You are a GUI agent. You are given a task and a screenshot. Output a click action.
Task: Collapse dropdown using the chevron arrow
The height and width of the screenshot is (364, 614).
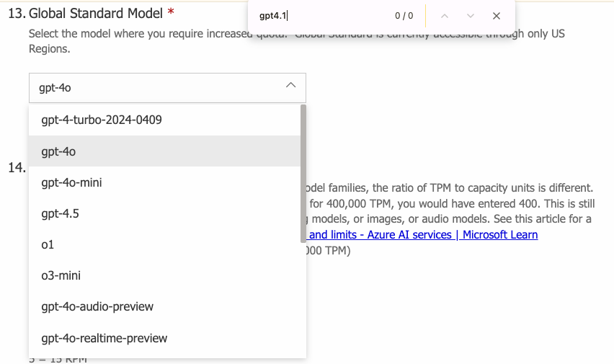[x=290, y=85]
